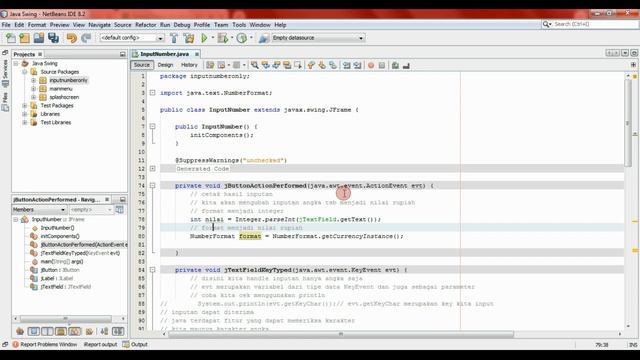Click the editor horizontal scrollbar thumb
Viewport: 640px width, 360px height.
coord(341,334)
